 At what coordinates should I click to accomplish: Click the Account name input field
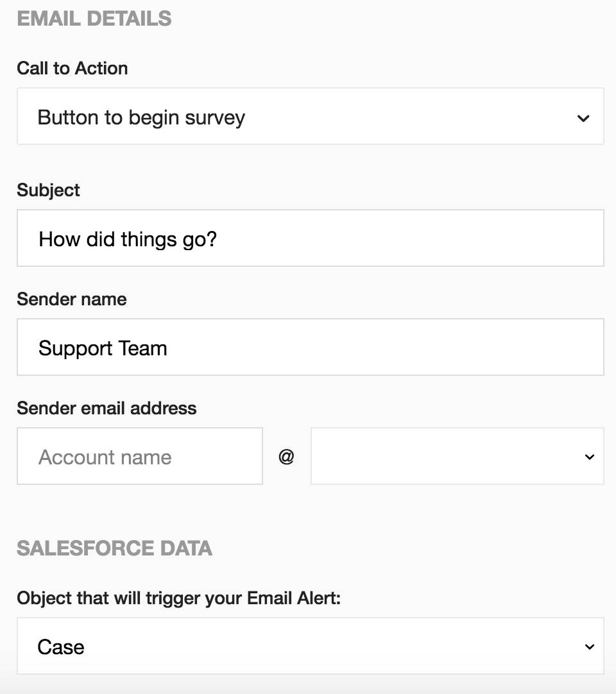[139, 456]
